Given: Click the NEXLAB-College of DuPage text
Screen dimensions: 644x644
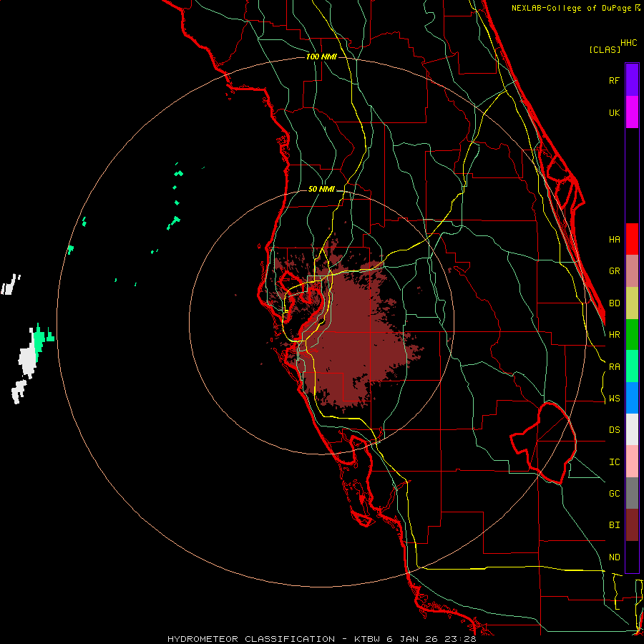Looking at the screenshot, I should [572, 8].
